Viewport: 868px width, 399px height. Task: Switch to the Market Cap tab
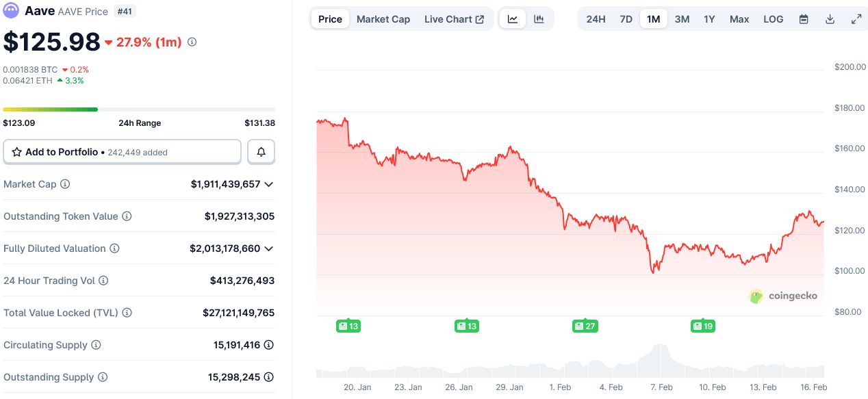coord(383,19)
